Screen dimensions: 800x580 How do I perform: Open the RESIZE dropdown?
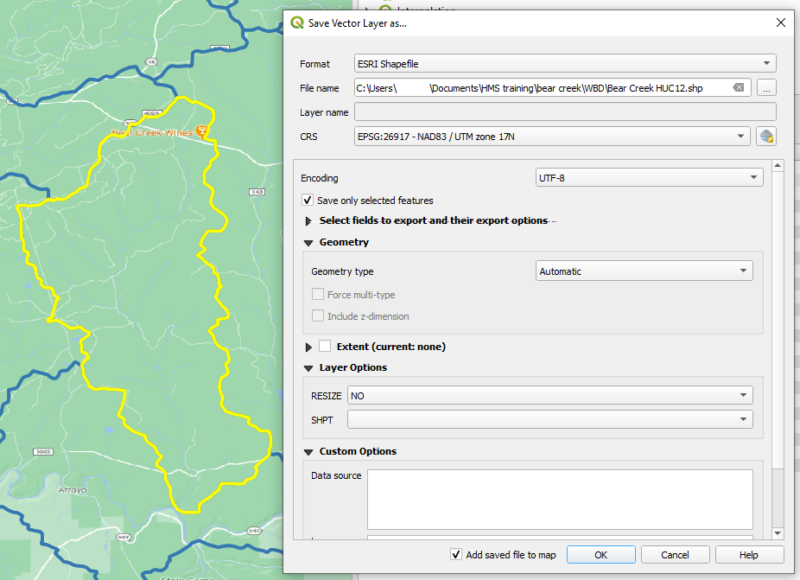(x=550, y=395)
